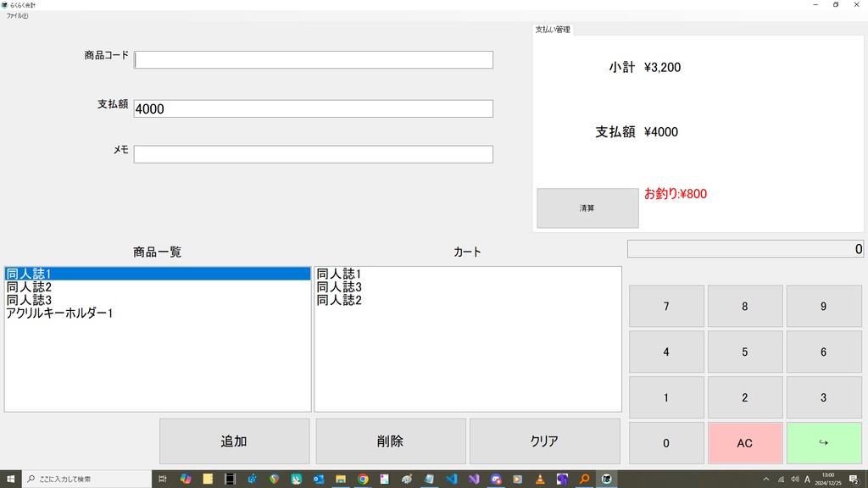Click the pink AC keypad button
Image resolution: width=868 pixels, height=488 pixels.
tap(745, 443)
